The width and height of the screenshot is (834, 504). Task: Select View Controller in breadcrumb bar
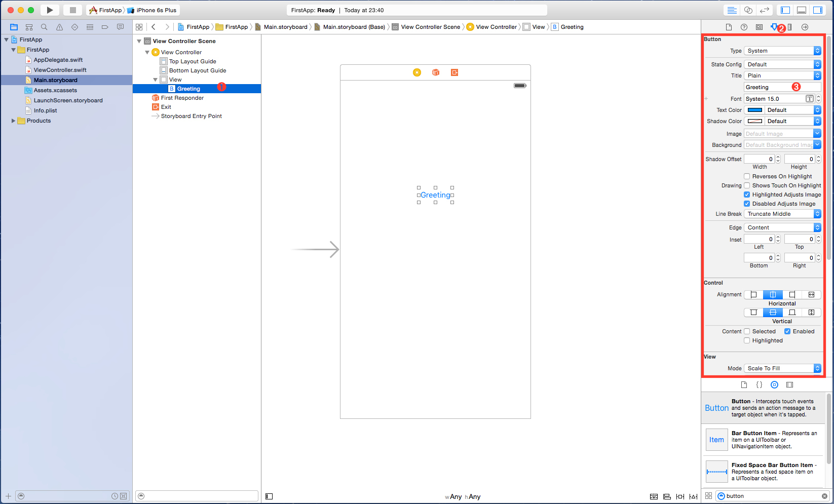click(x=496, y=27)
